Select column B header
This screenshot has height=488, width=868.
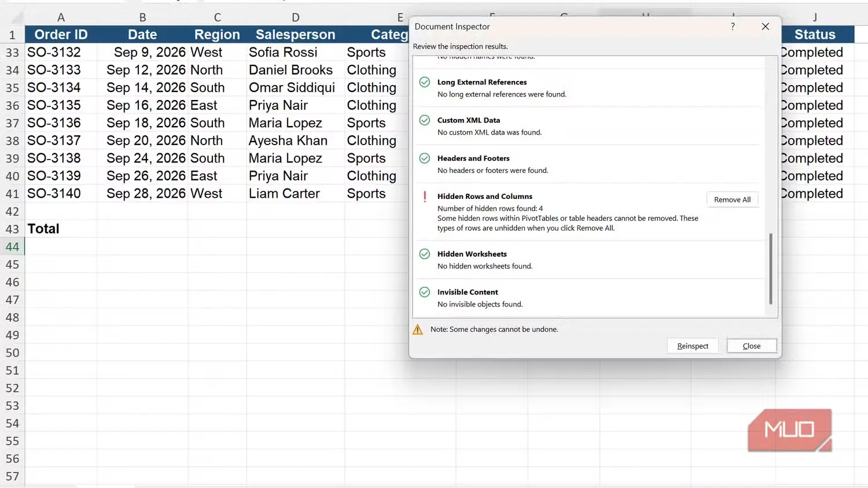tap(142, 17)
